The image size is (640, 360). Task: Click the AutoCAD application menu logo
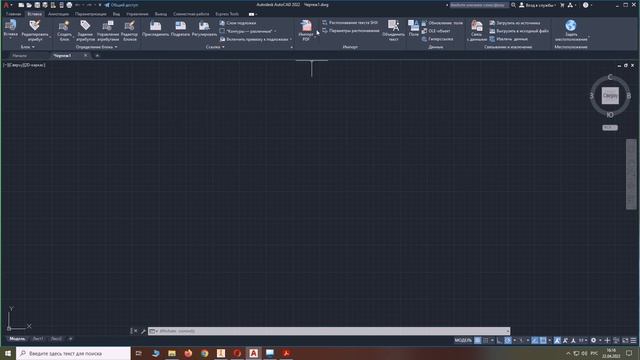click(6, 5)
